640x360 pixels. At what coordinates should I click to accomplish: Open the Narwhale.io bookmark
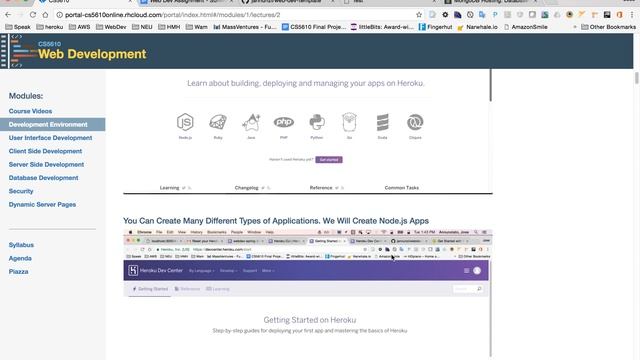click(477, 27)
